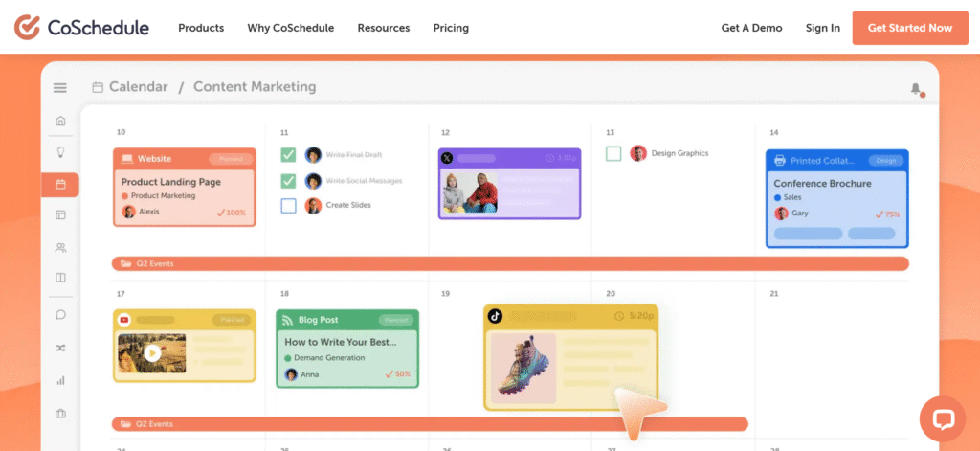The height and width of the screenshot is (451, 980).
Task: Click the Sign In link
Action: pos(822,28)
